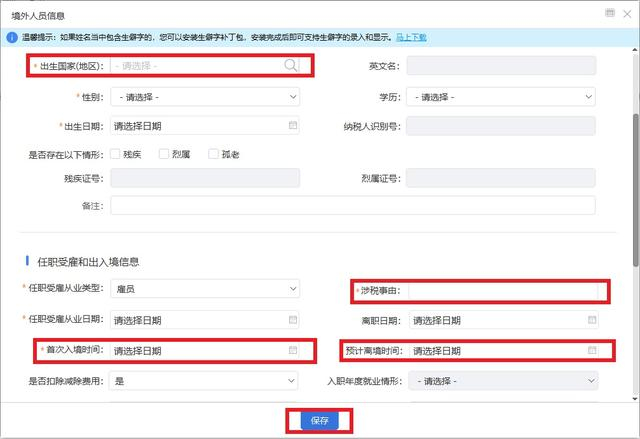640x439 pixels.
Task: Click the 纳税人识别号 input field
Action: tap(501, 126)
